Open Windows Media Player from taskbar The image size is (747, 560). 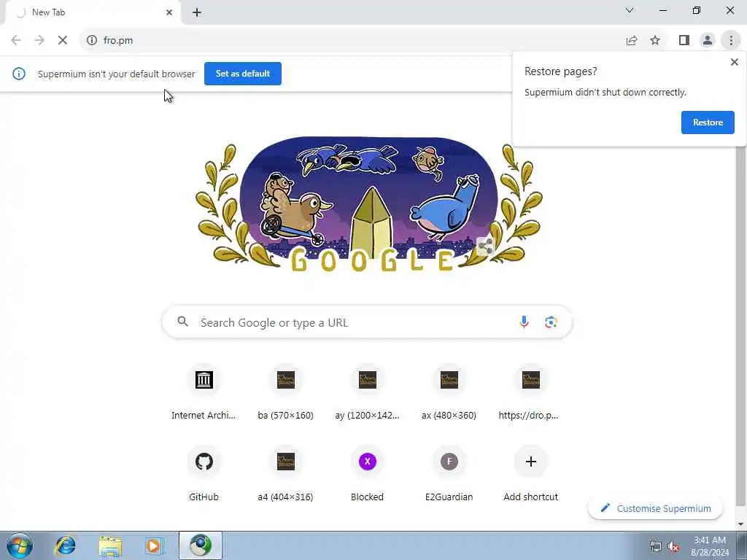click(x=153, y=545)
